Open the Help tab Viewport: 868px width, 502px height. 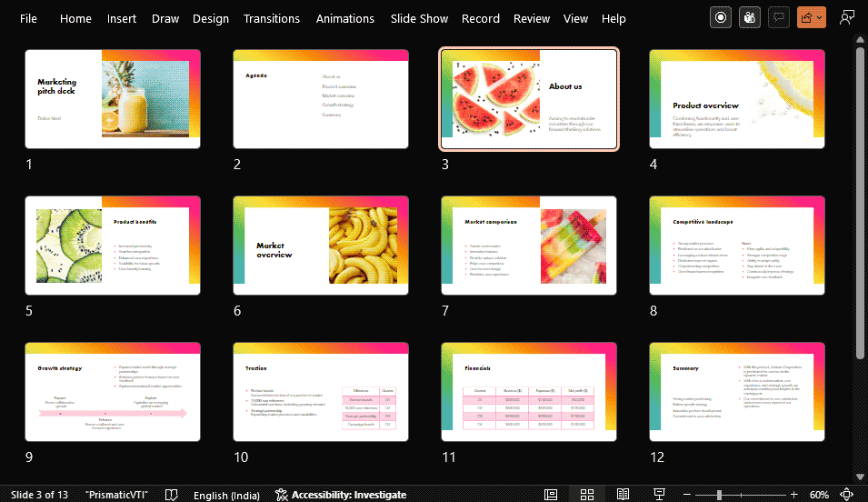[614, 18]
